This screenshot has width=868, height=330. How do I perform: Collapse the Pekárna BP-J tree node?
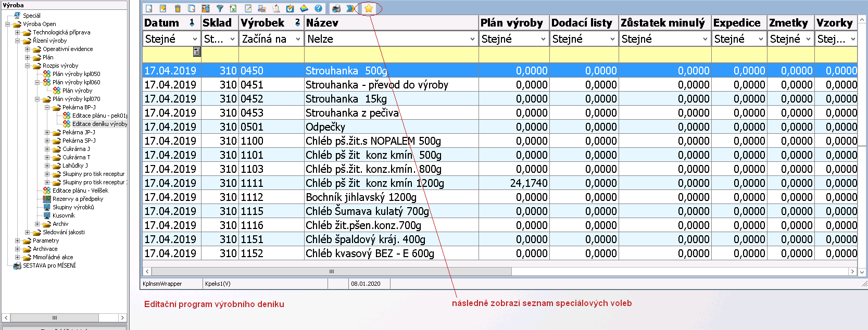point(47,107)
